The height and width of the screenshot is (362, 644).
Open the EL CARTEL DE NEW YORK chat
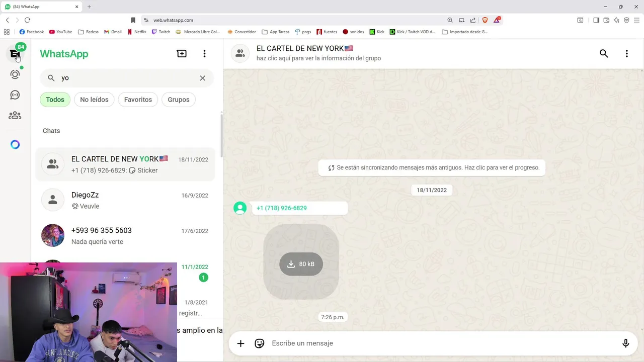125,164
